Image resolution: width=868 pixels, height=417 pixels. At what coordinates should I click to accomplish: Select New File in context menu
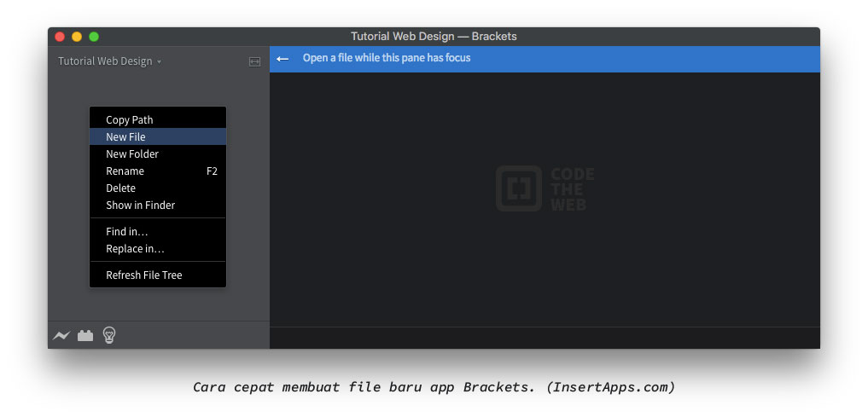point(158,136)
